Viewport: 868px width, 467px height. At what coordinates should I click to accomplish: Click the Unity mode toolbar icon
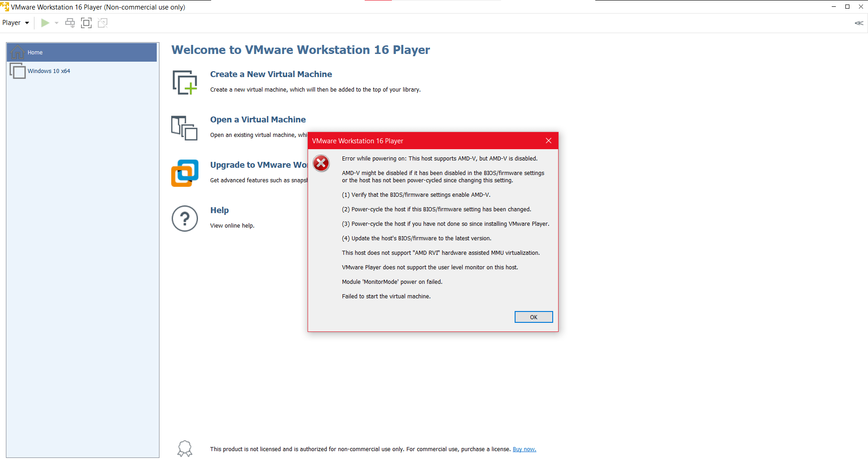(103, 23)
